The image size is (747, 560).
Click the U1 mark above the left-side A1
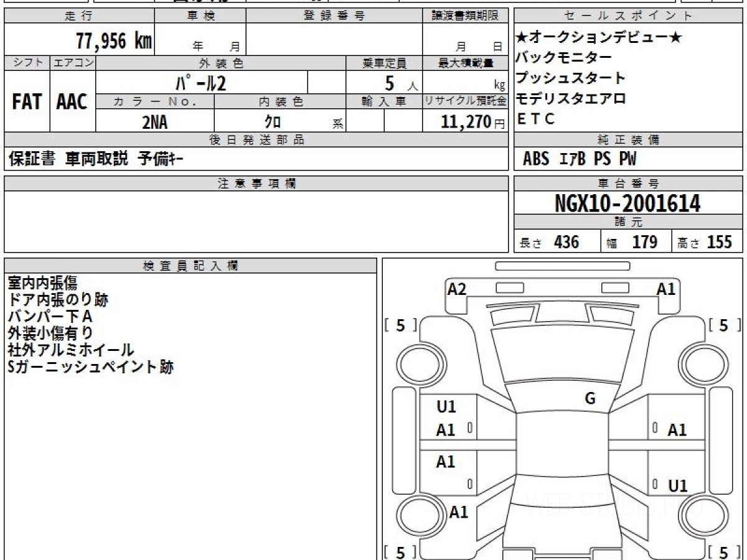[x=446, y=407]
